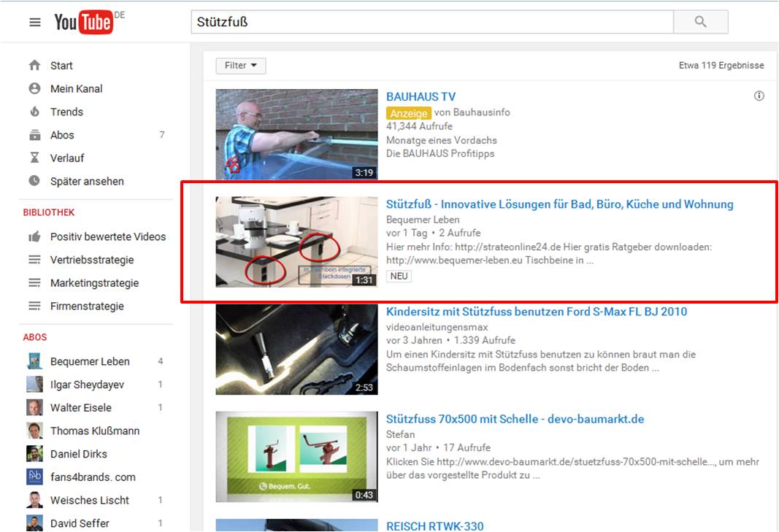Screen dimensions: 779x532
Task: Click playlist icon beside Marketingstrategie
Action: click(34, 282)
